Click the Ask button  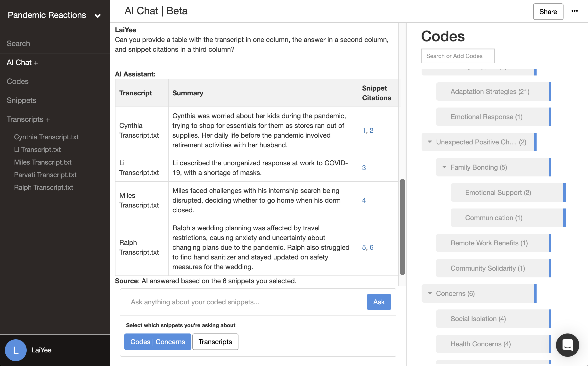[x=379, y=302]
